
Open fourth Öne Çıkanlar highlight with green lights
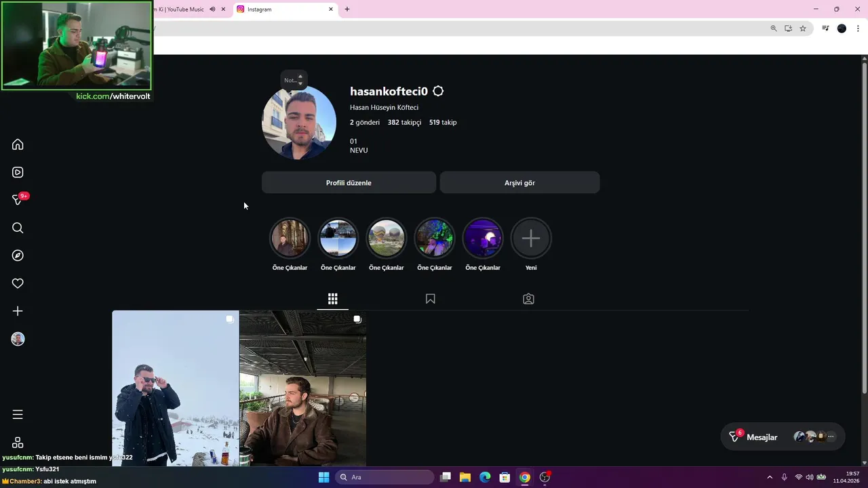click(434, 238)
